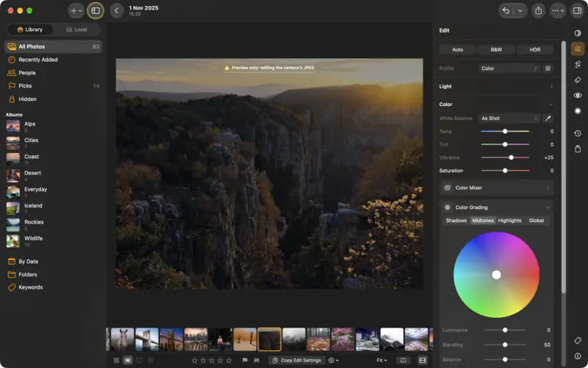Toggle the right inspector panel icon
588x368 pixels.
pos(577,11)
